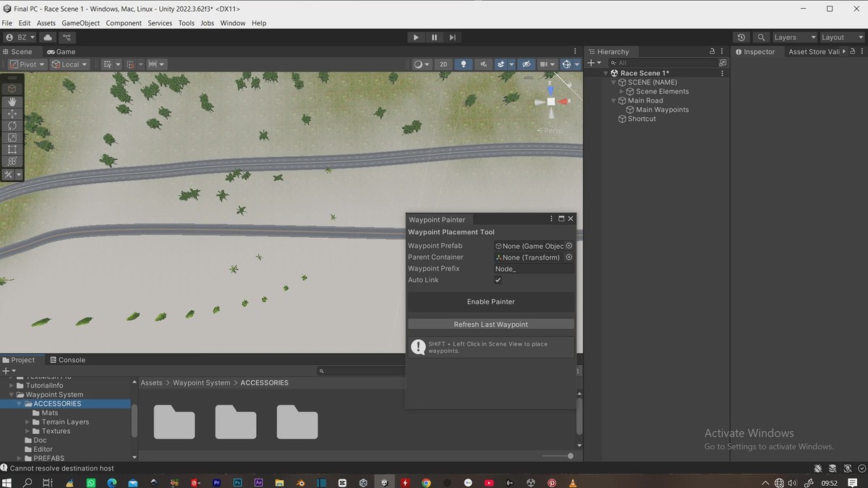Click Refresh Last Waypoint button
The height and width of the screenshot is (488, 868).
tap(491, 325)
